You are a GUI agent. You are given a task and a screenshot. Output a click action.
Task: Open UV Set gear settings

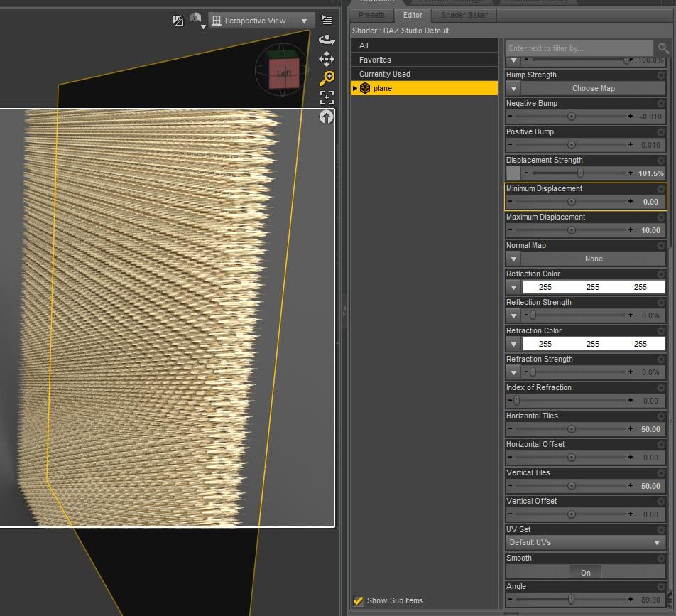tap(660, 530)
